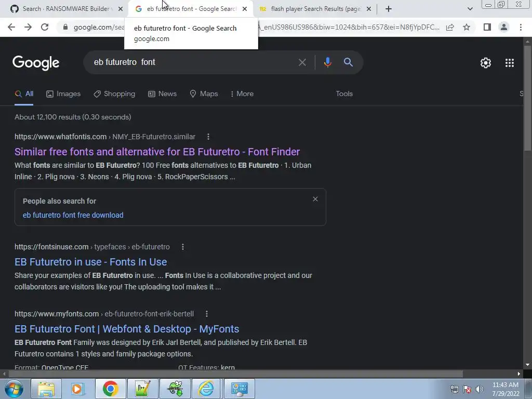
Task: Click the whatfontis.com result URL text
Action: click(105, 137)
